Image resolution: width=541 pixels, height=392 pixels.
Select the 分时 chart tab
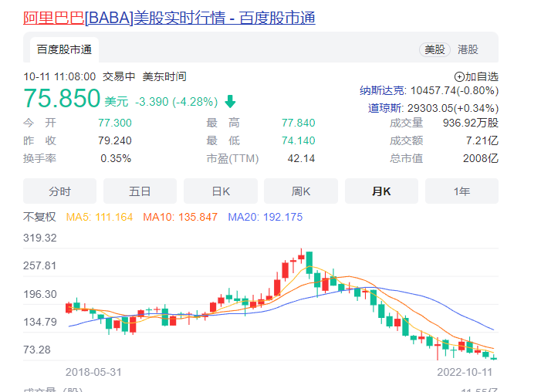59,191
